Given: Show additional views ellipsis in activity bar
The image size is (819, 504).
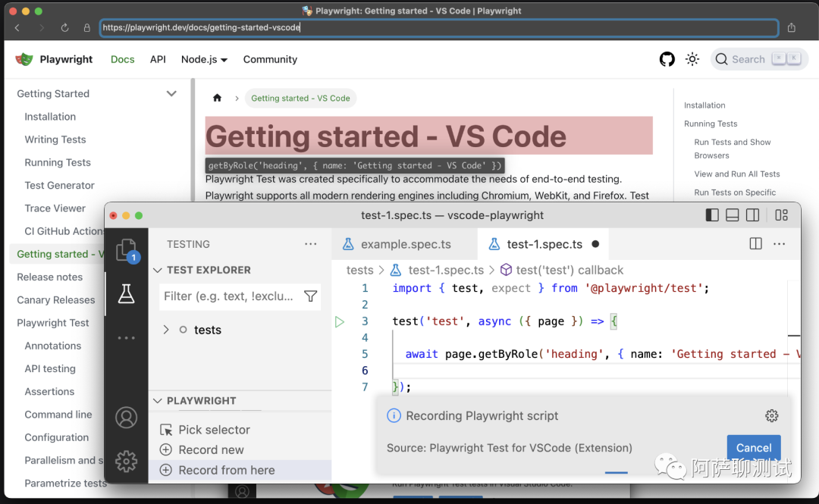Looking at the screenshot, I should [x=126, y=338].
